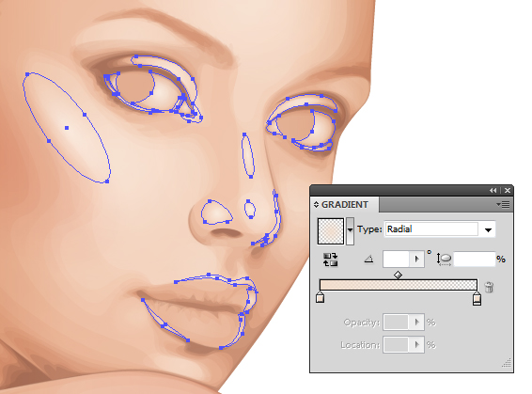
Task: Click the panel resize grip corner
Action: pyautogui.click(x=507, y=364)
